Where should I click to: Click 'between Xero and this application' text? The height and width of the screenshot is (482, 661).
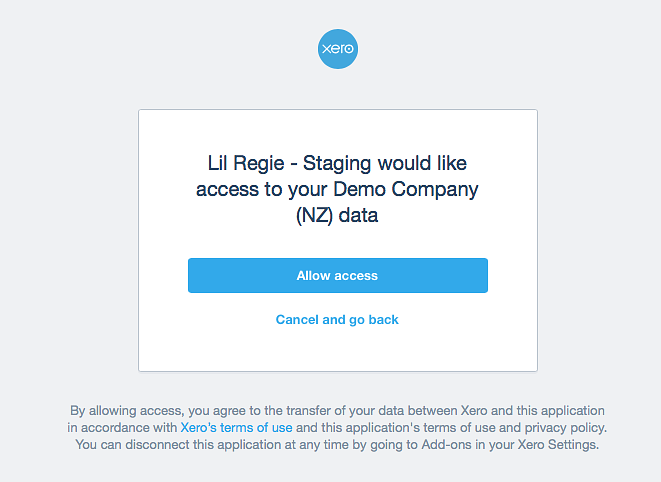coord(506,411)
